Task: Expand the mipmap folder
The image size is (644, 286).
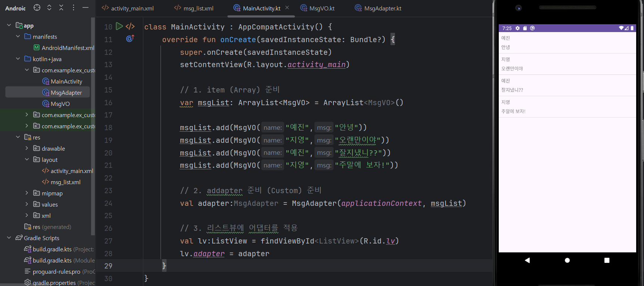Action: [x=27, y=193]
